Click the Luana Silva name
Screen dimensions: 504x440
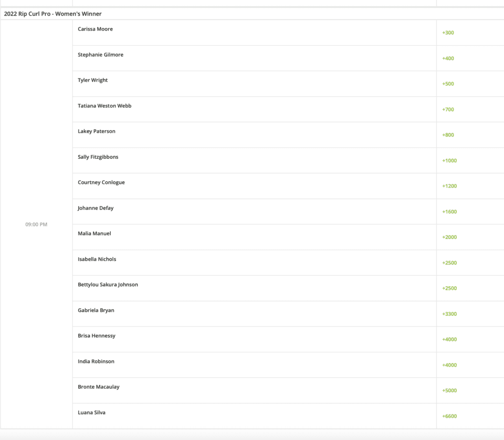(92, 412)
